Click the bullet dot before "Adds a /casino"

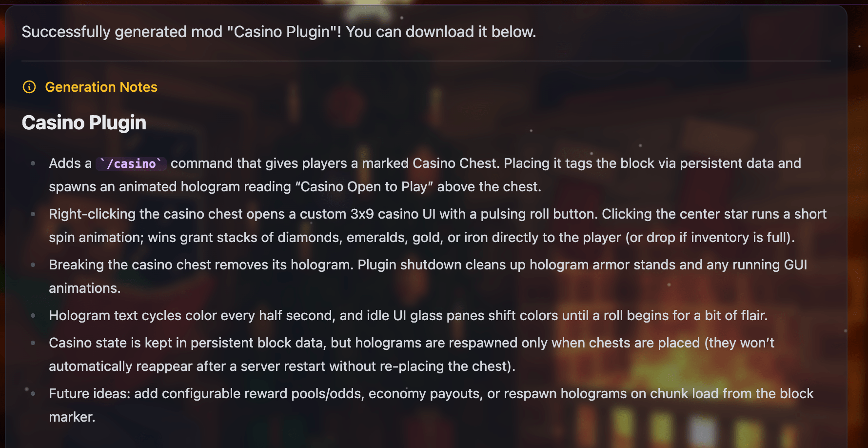coord(33,163)
